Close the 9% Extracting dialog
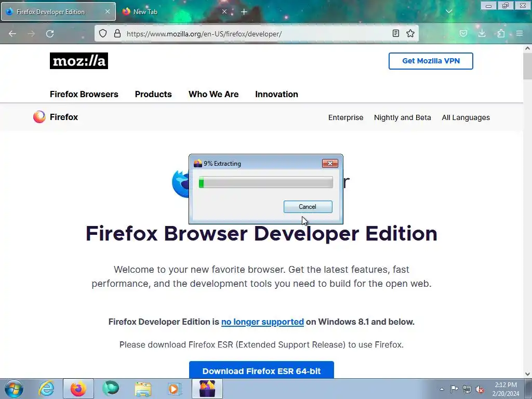Viewport: 532px width, 399px height. (x=330, y=164)
